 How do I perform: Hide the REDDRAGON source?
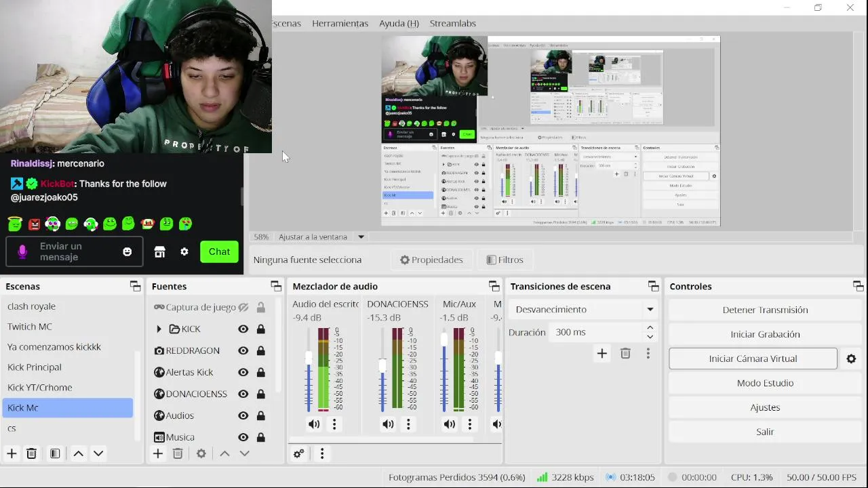coord(243,350)
